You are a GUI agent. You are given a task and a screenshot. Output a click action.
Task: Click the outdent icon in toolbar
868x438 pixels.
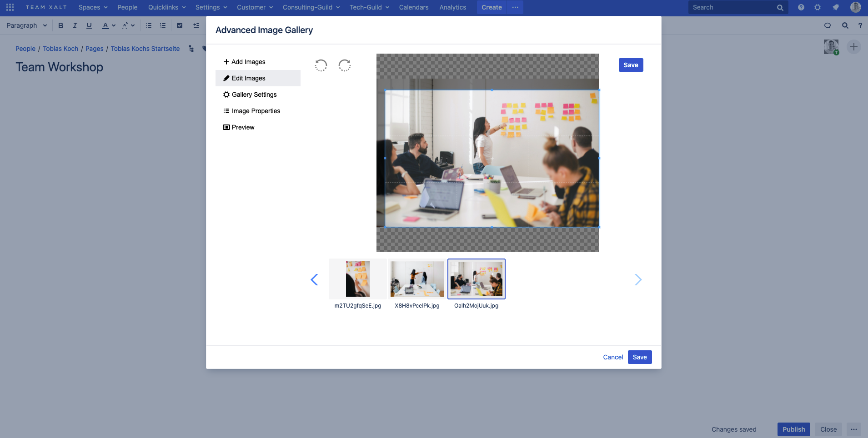(x=196, y=25)
